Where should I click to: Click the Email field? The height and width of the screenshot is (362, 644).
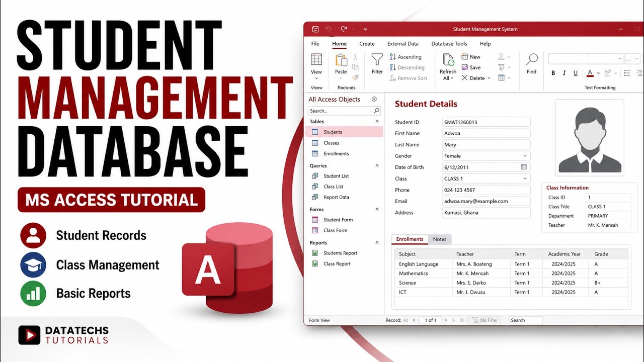tap(486, 201)
